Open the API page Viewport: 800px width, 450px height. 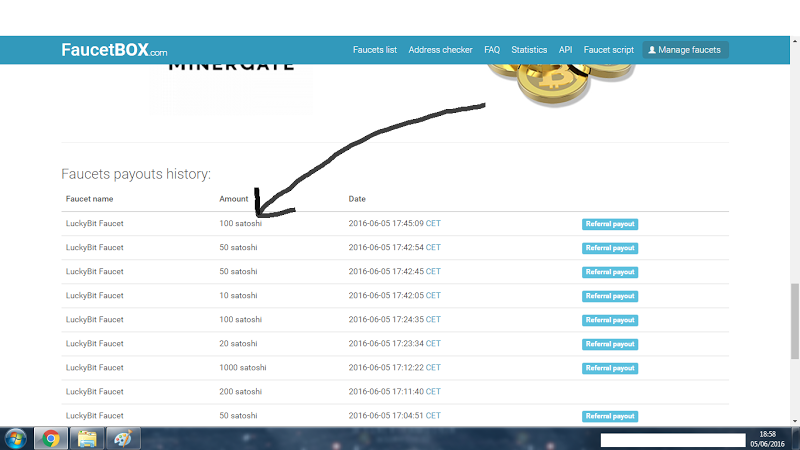[x=566, y=50]
